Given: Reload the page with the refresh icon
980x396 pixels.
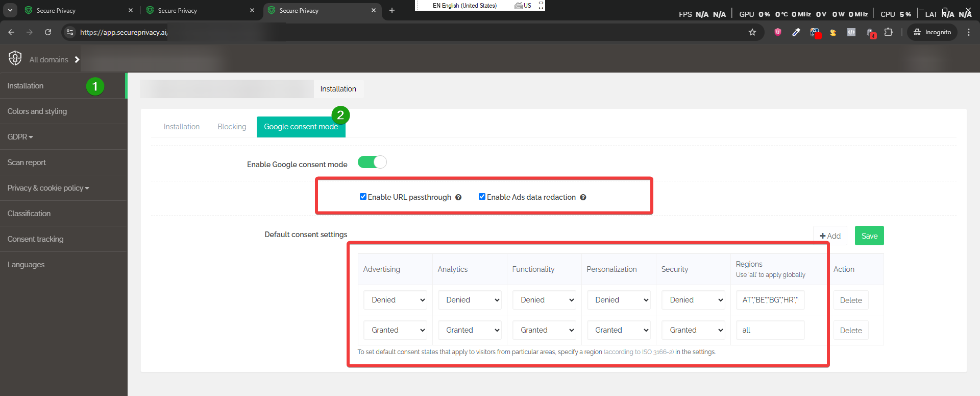Looking at the screenshot, I should coord(48,32).
